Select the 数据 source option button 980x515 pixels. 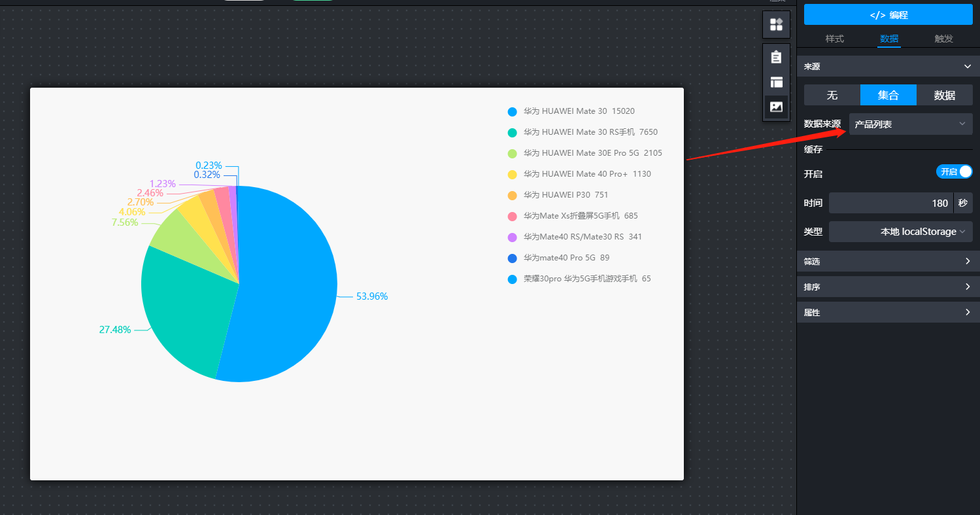click(944, 96)
